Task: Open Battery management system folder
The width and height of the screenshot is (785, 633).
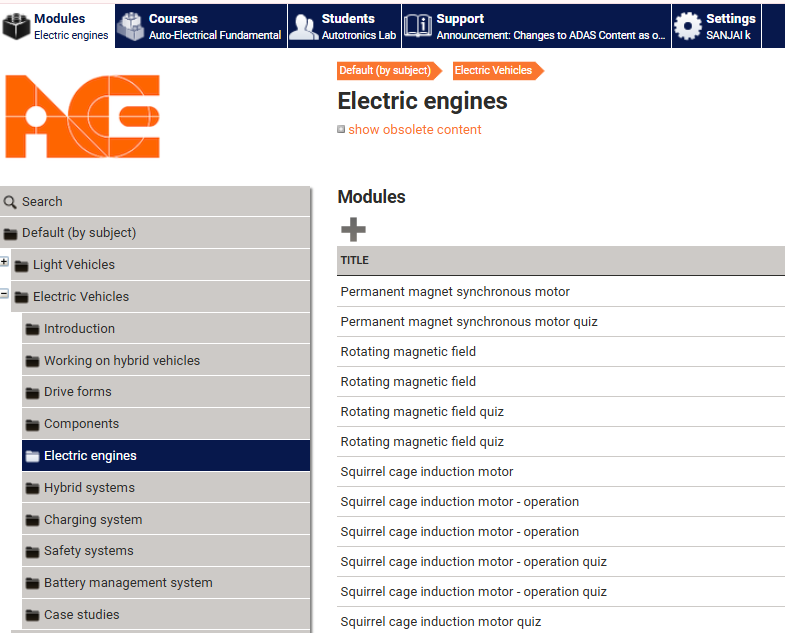Action: 166,583
